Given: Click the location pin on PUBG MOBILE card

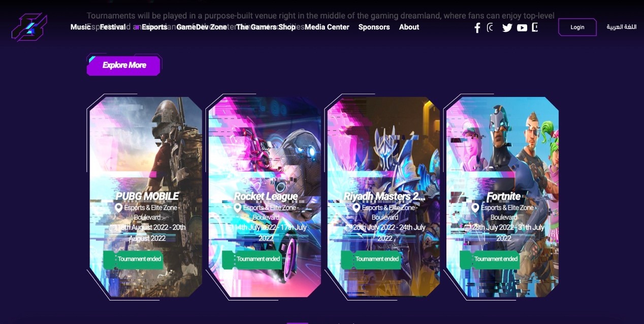Looking at the screenshot, I should coord(119,208).
